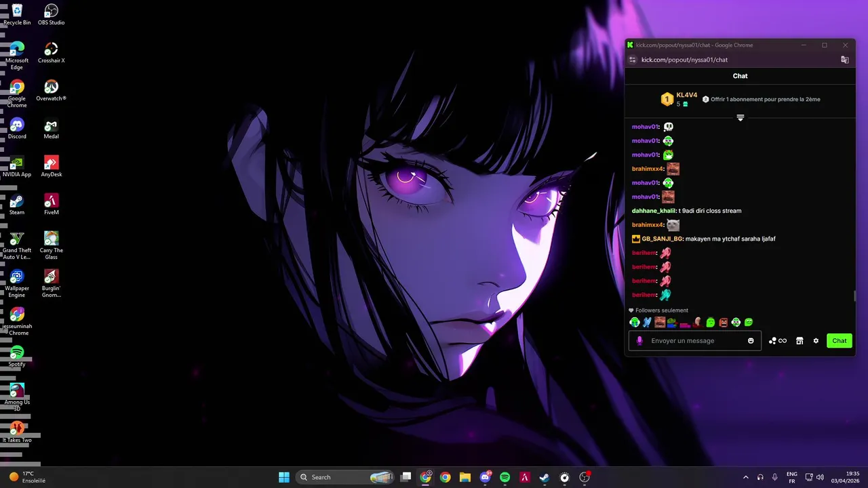Click the green Chat send button
This screenshot has width=868, height=488.
(840, 341)
